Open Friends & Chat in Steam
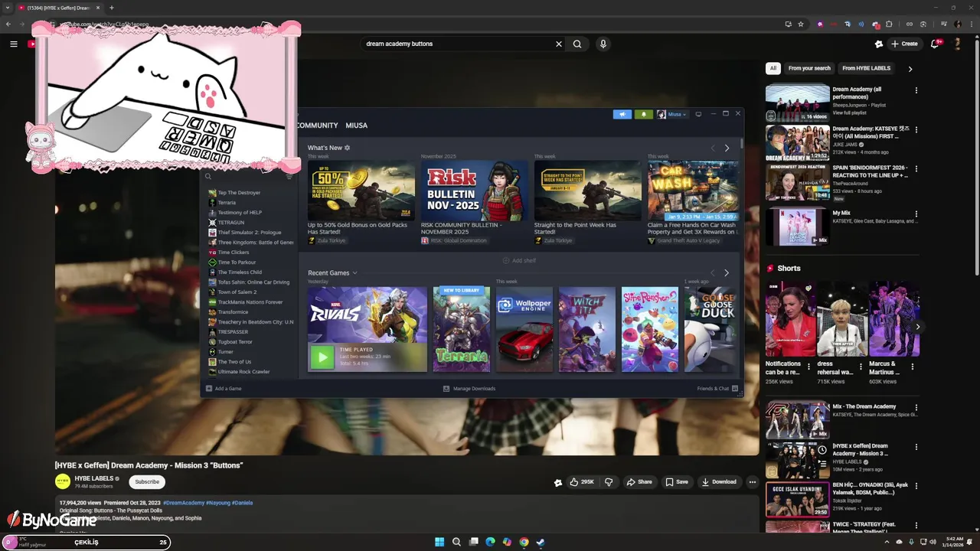The height and width of the screenshot is (551, 980). pyautogui.click(x=717, y=389)
